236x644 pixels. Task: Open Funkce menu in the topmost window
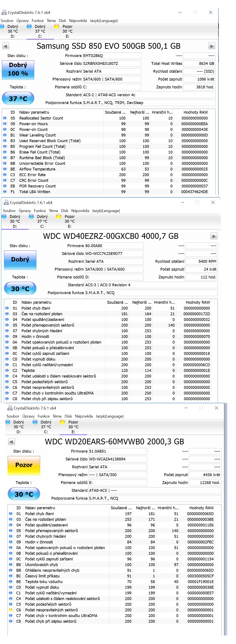coord(37,21)
